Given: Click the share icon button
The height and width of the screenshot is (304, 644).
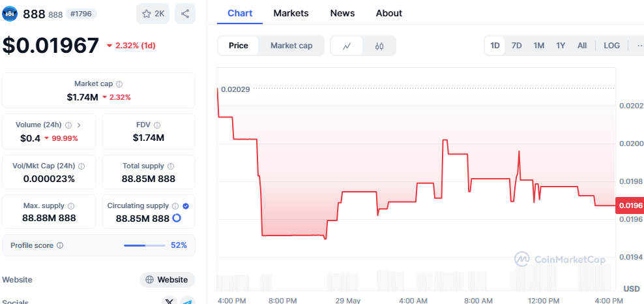Looking at the screenshot, I should [x=185, y=14].
